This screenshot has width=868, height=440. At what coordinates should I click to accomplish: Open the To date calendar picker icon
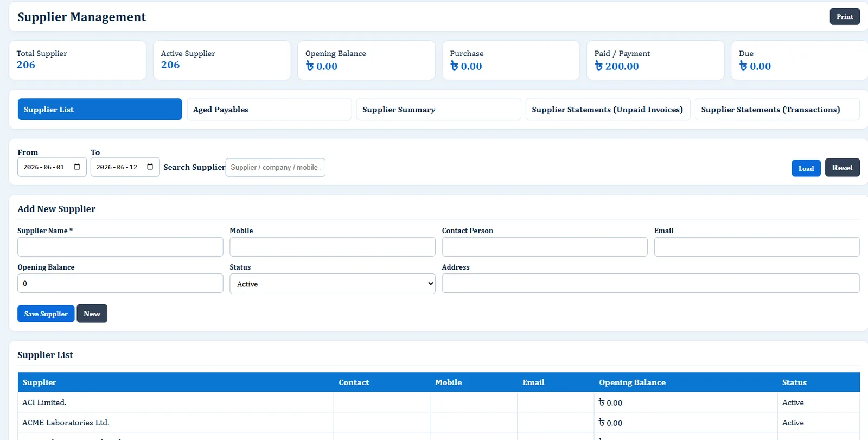(x=150, y=167)
